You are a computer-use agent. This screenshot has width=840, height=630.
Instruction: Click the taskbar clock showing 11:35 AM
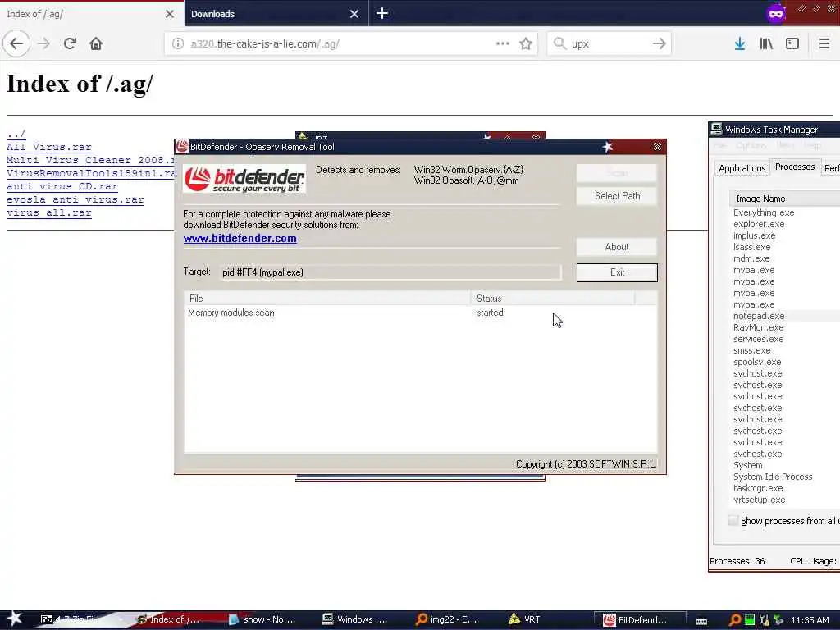pos(810,620)
